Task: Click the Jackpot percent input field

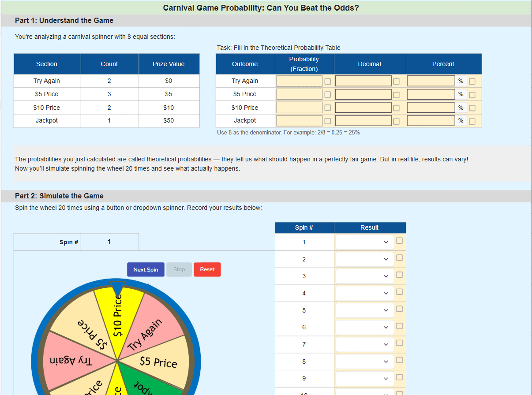Action: [x=431, y=121]
